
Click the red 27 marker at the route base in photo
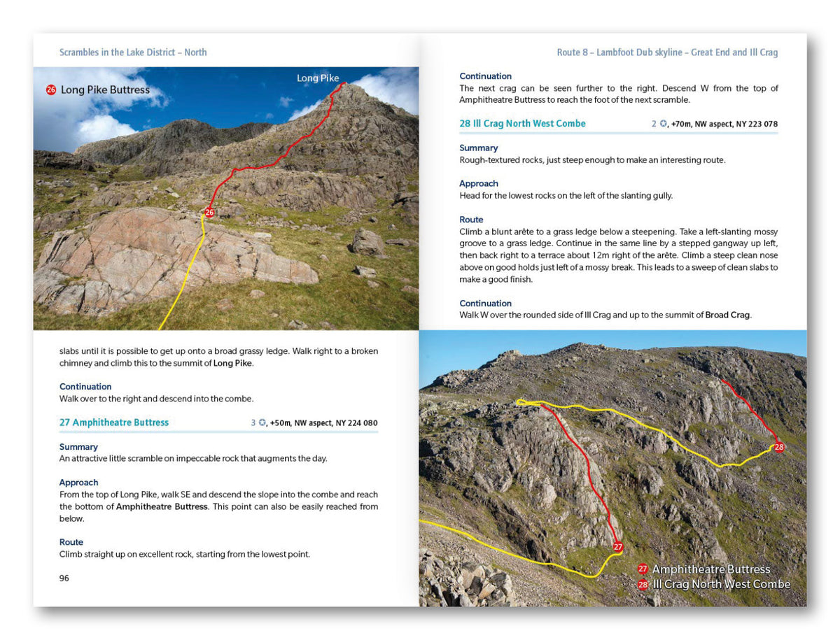tap(617, 547)
